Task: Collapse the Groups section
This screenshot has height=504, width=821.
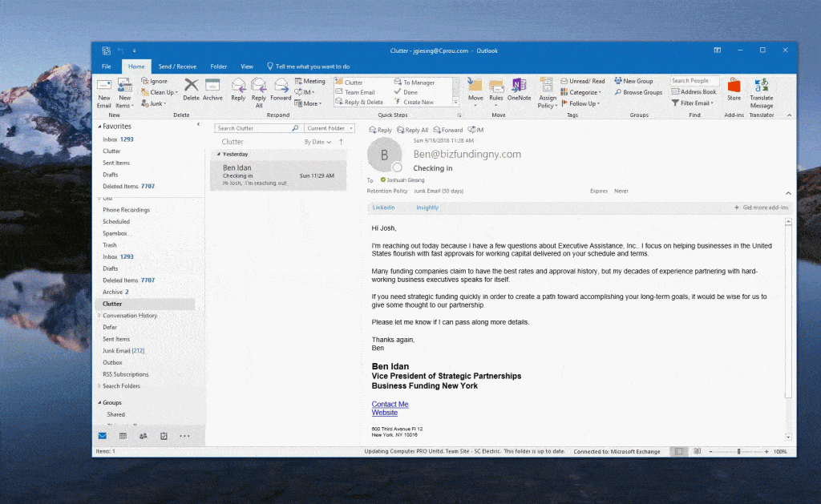Action: point(99,402)
